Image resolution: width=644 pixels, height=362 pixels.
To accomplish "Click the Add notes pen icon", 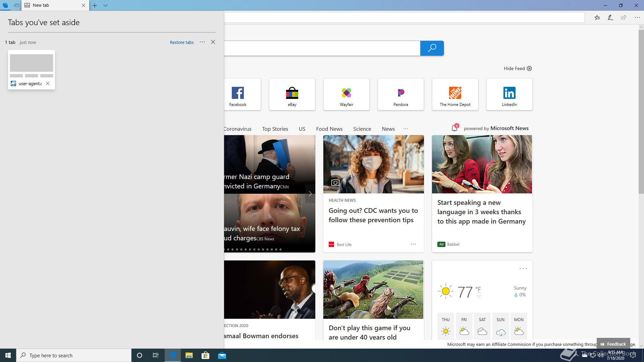I will (610, 17).
